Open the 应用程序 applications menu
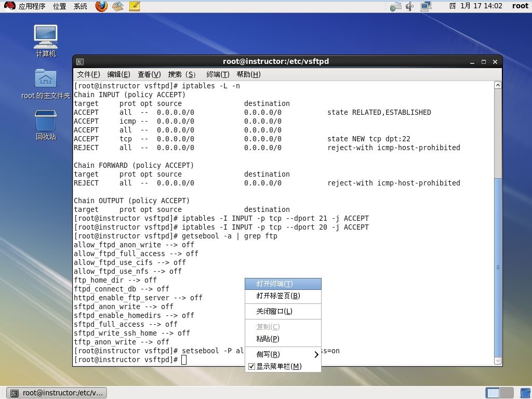The width and height of the screenshot is (532, 399). (32, 6)
